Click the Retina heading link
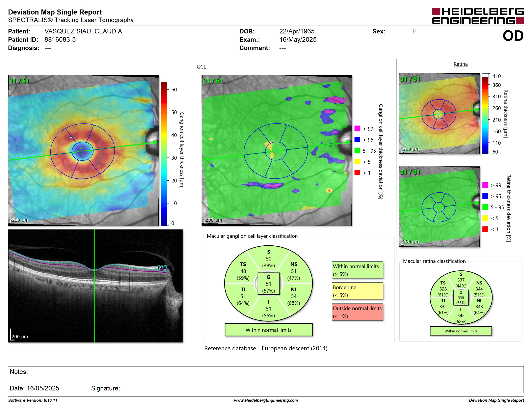This screenshot has height=411, width=532. click(460, 64)
